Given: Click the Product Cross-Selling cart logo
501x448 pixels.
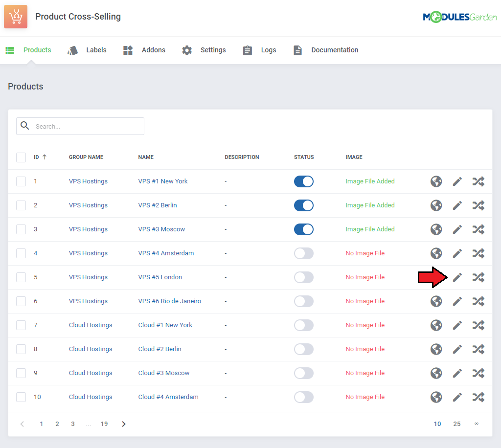Looking at the screenshot, I should [16, 17].
